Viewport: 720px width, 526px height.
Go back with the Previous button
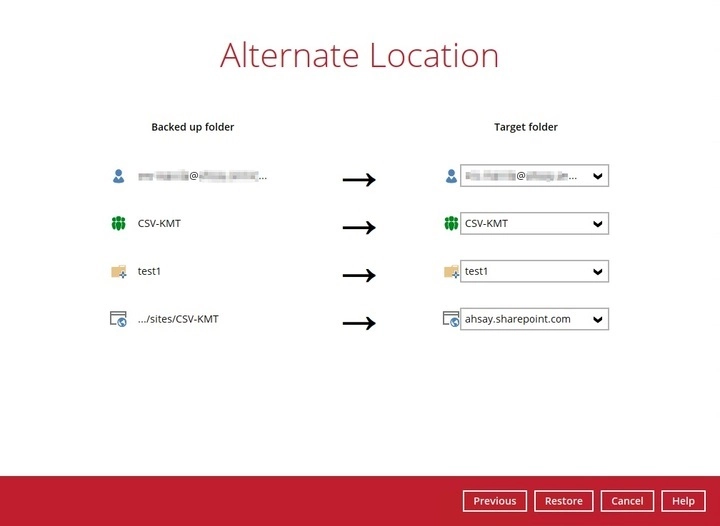(x=494, y=501)
